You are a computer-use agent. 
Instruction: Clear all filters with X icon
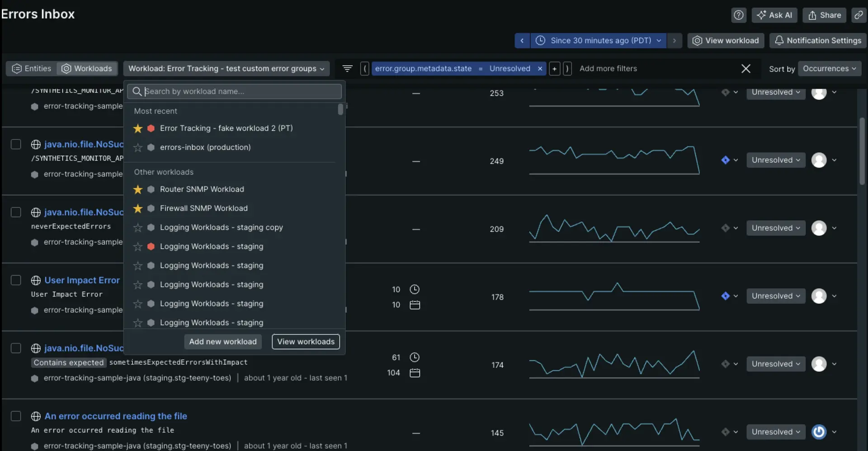tap(745, 68)
